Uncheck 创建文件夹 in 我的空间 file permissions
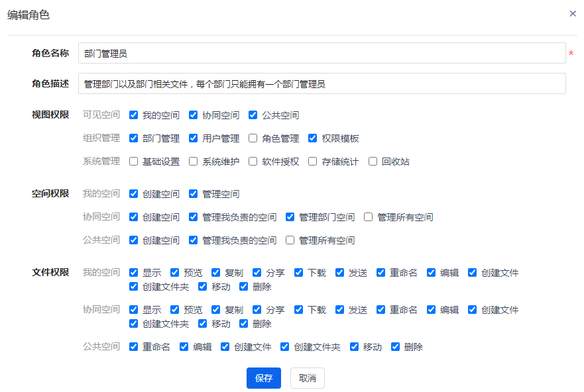 pyautogui.click(x=133, y=286)
